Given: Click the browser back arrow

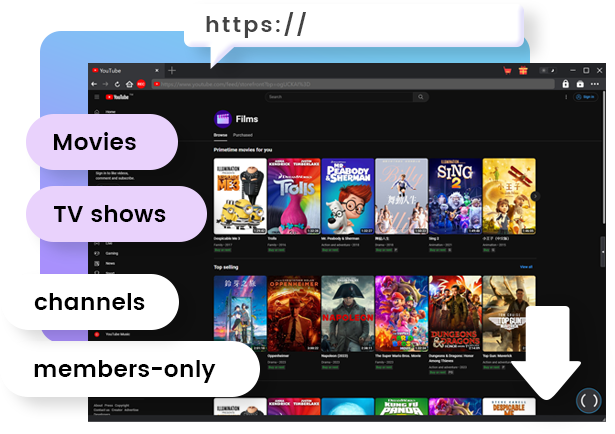Looking at the screenshot, I should pyautogui.click(x=94, y=84).
